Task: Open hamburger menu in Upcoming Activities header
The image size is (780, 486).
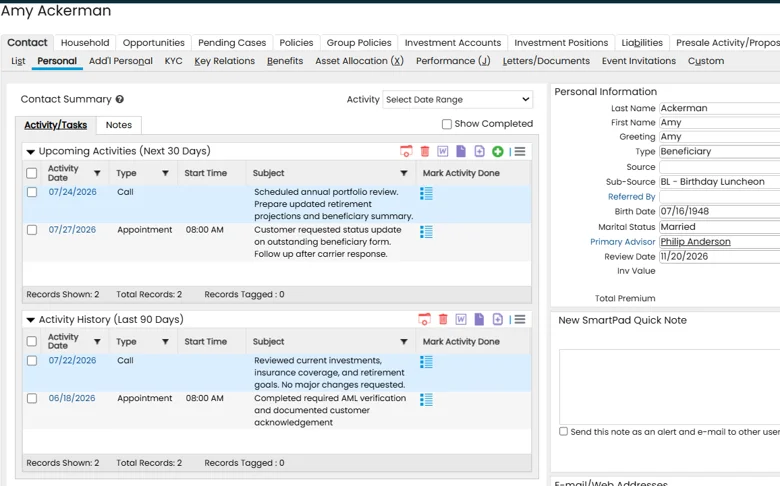Action: (x=520, y=151)
